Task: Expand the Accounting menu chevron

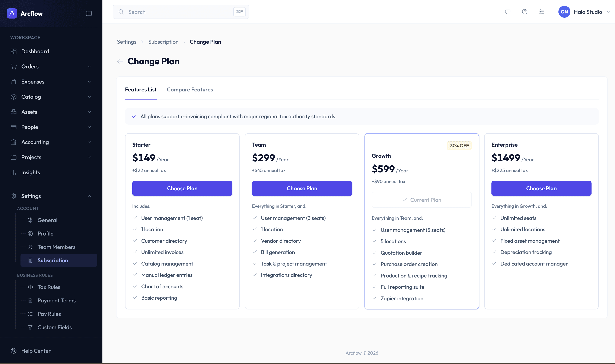Action: coord(89,142)
